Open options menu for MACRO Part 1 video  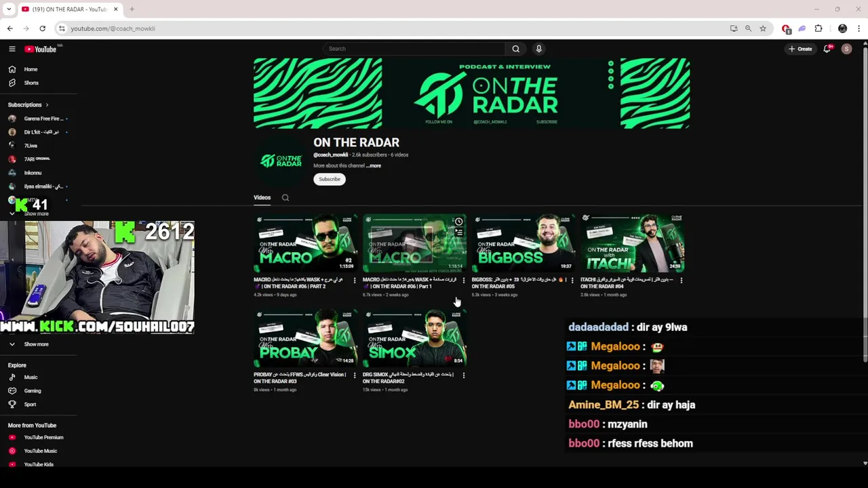point(463,281)
